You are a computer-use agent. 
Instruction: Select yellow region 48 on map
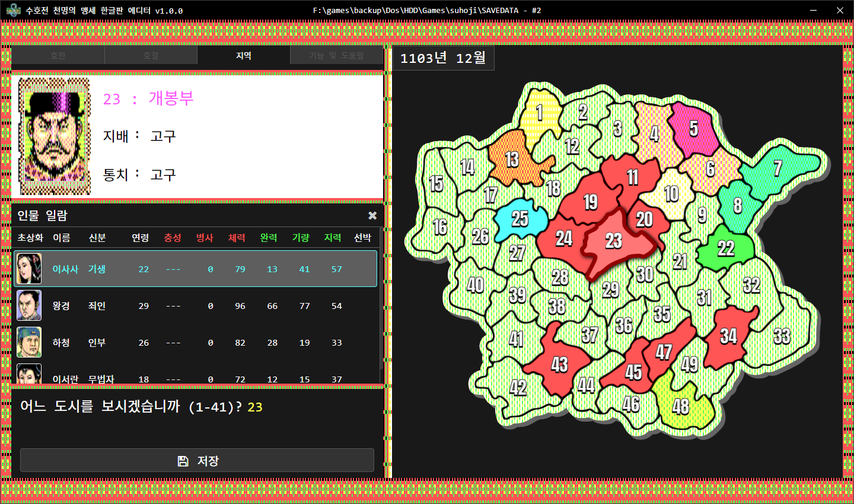681,406
